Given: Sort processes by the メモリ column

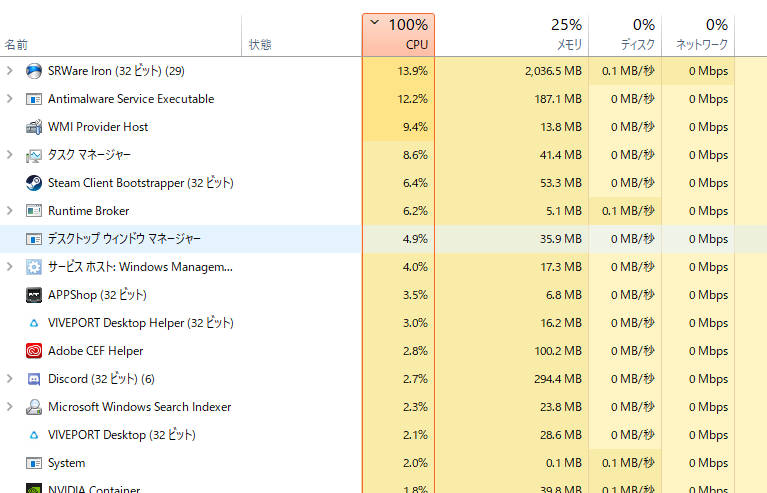Looking at the screenshot, I should coord(511,35).
